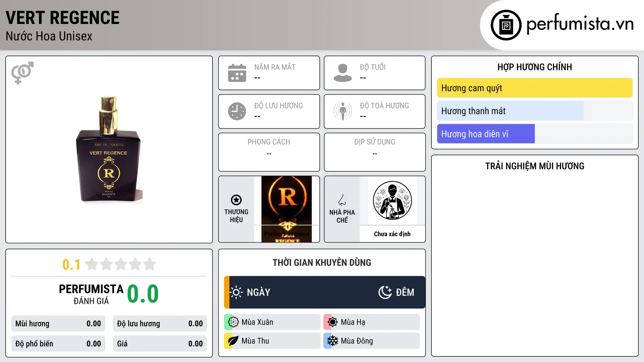
Task: Open the Parfums Regence brand logo image
Action: click(286, 209)
